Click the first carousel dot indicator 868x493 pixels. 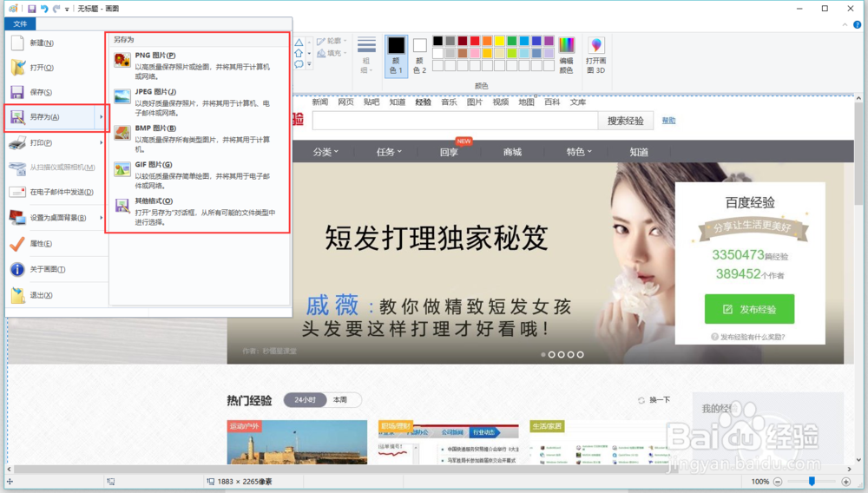coord(543,355)
